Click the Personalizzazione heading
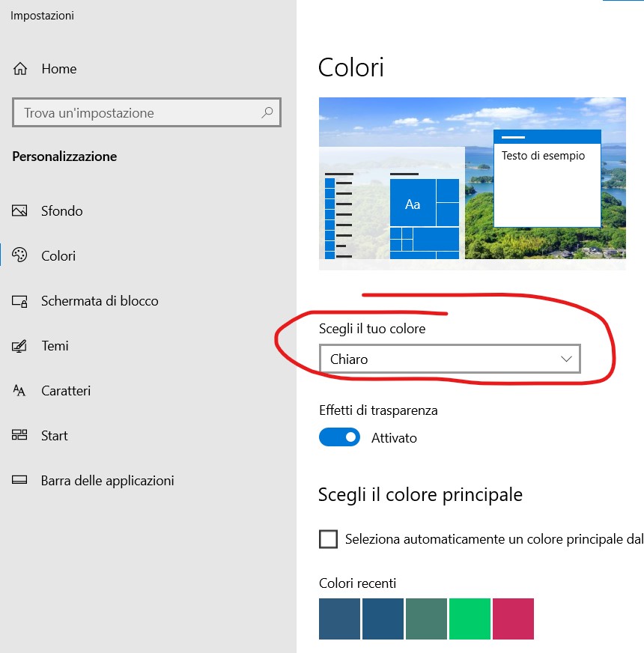This screenshot has height=653, width=644. [x=64, y=157]
